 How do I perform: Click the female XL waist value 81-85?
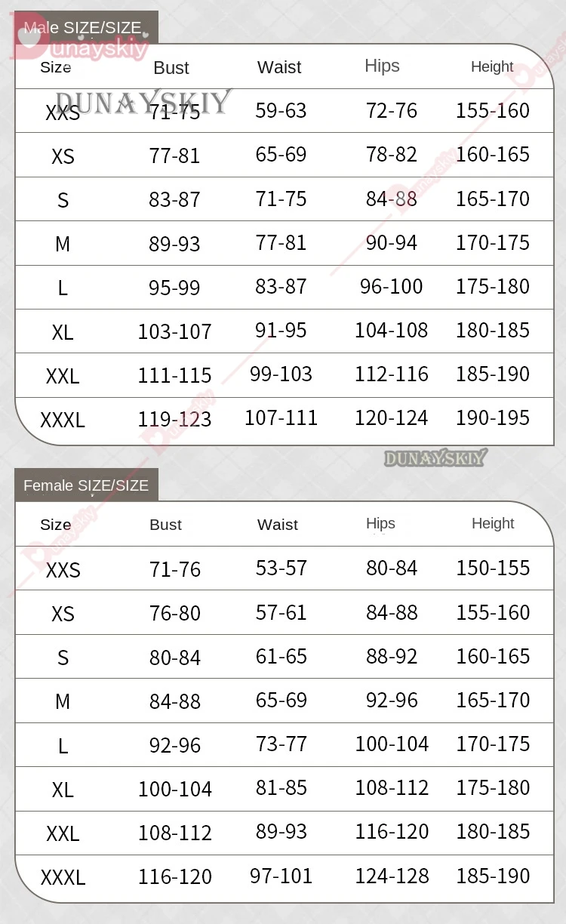coord(281,787)
